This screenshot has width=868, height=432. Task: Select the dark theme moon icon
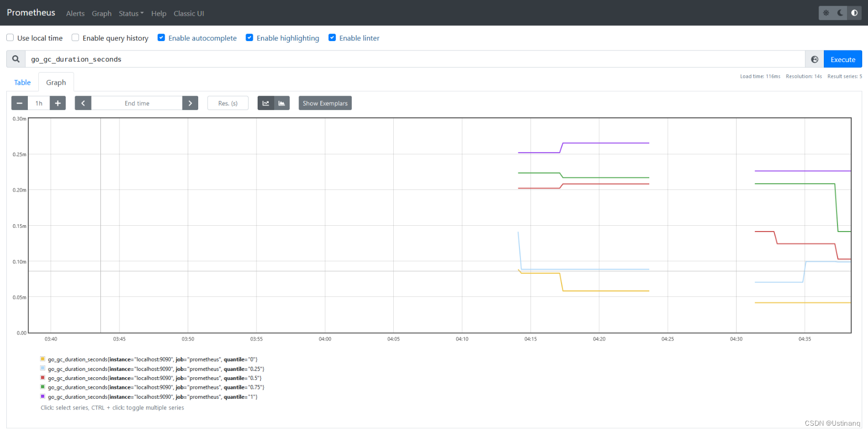pos(840,13)
